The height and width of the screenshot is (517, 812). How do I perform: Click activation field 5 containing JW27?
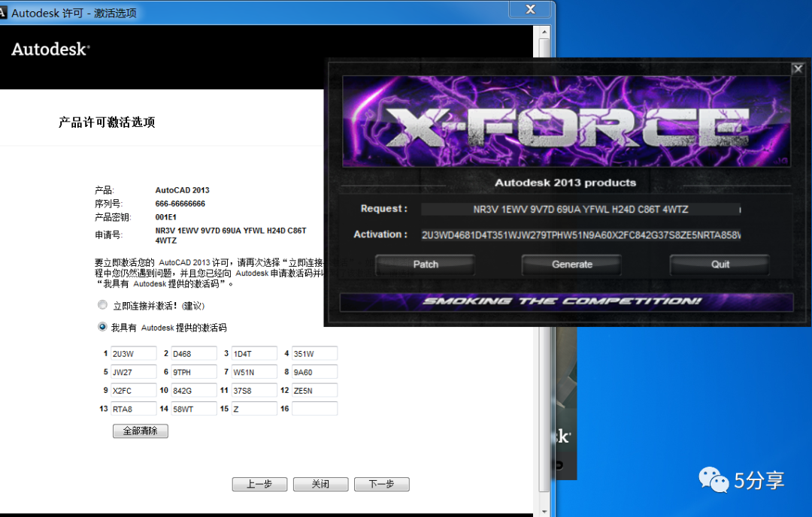134,371
